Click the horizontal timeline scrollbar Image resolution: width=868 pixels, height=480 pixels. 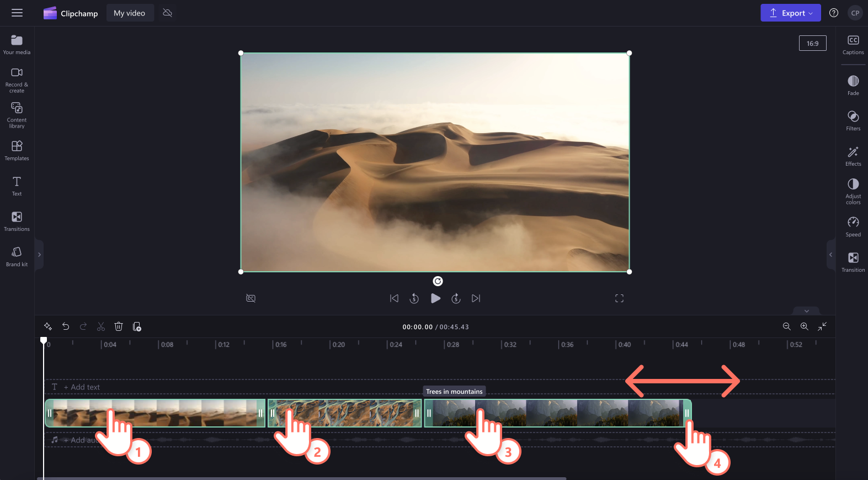pos(302,478)
